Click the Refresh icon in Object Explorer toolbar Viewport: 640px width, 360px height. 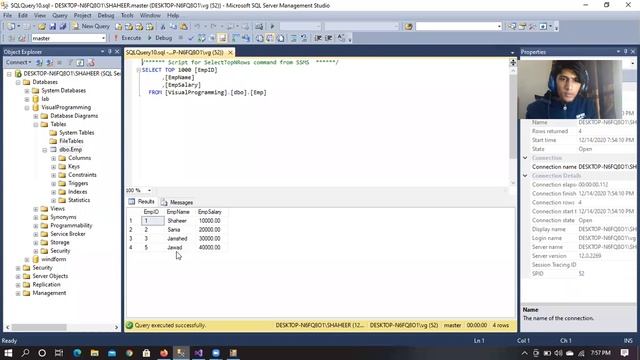tap(80, 62)
